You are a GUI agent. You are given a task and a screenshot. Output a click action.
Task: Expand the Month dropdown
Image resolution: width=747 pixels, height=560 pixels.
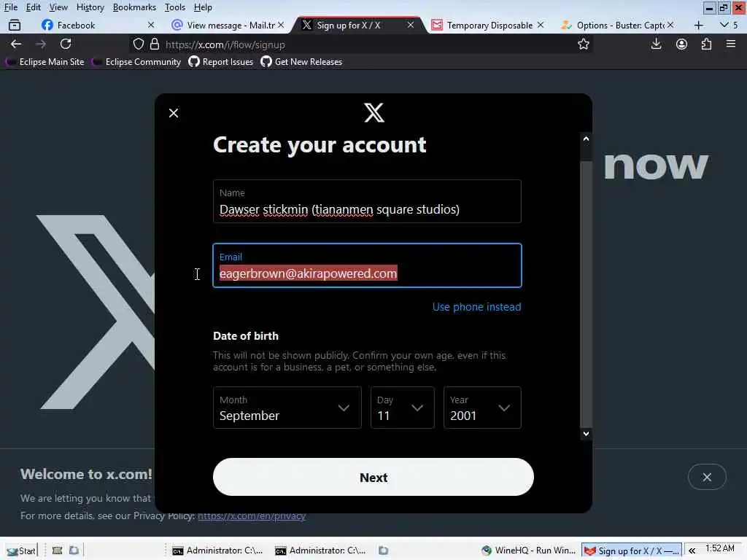click(287, 408)
